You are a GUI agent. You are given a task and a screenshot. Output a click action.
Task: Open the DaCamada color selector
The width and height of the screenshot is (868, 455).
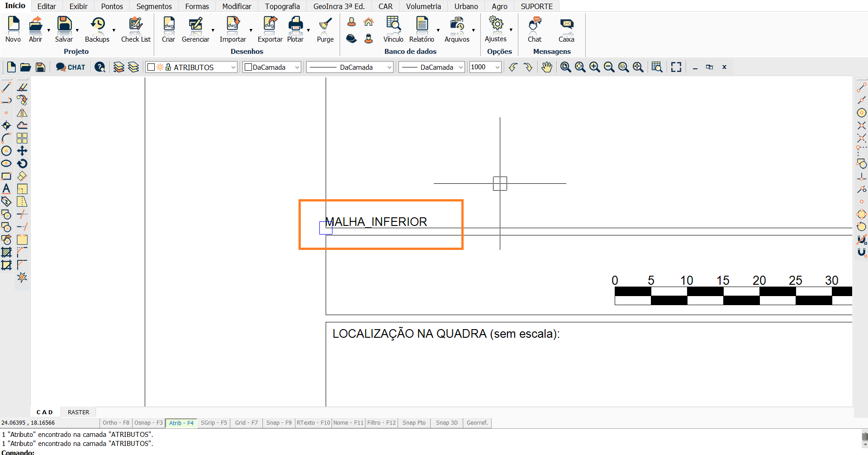272,67
